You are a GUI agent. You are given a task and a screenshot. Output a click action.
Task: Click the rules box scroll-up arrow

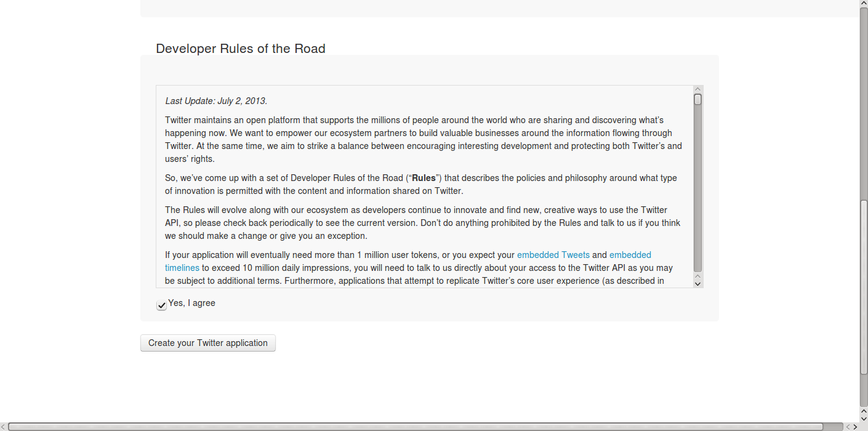(x=697, y=90)
